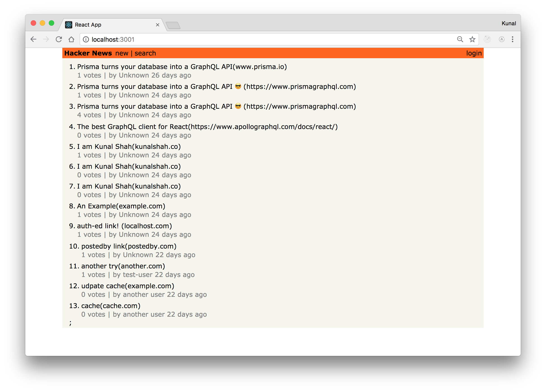Click the circular extension icon

487,39
